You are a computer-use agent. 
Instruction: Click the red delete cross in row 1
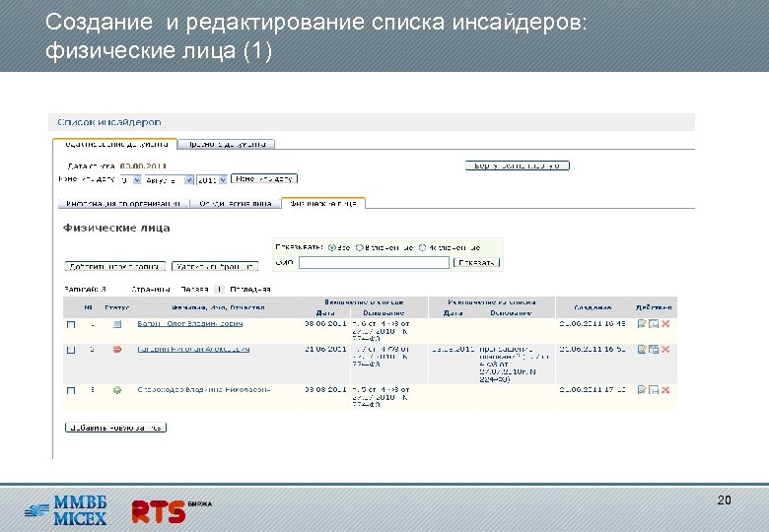pos(665,323)
